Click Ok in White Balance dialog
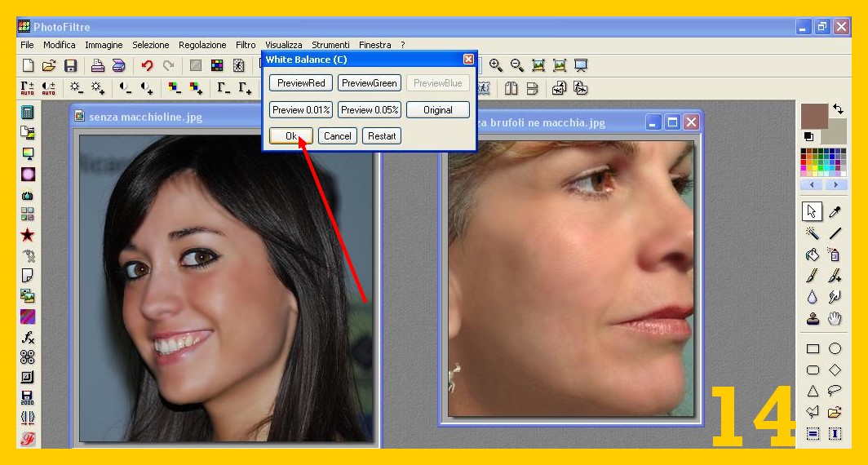 (290, 136)
